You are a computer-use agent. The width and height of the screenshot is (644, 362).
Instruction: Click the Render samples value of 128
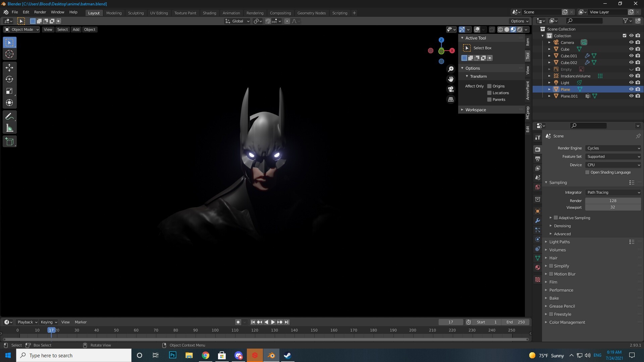(613, 200)
